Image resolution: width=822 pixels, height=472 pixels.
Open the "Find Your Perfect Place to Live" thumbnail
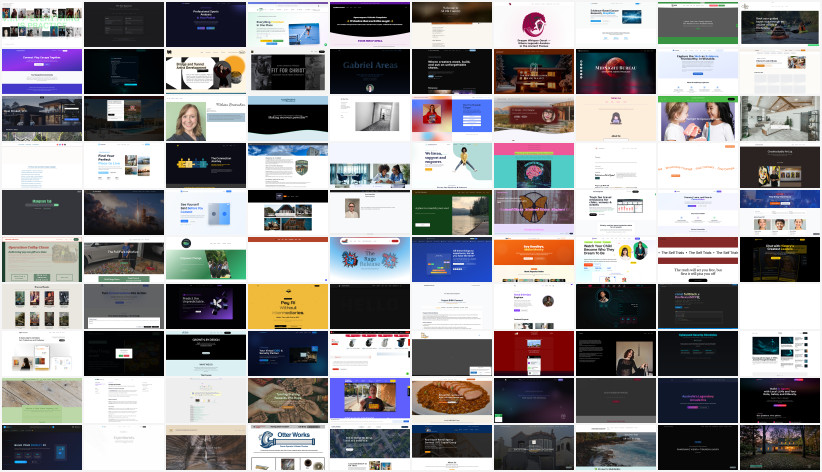(x=124, y=166)
